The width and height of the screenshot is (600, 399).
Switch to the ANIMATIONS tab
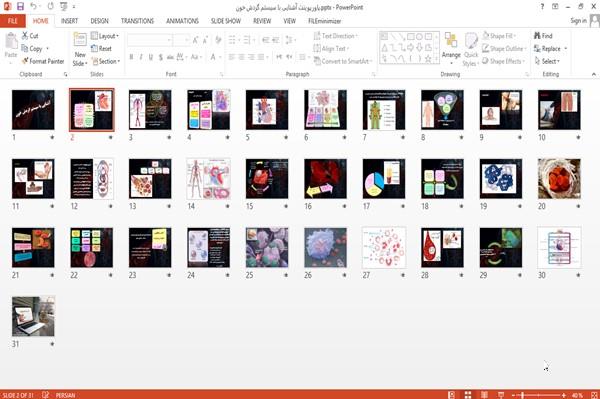pos(183,21)
